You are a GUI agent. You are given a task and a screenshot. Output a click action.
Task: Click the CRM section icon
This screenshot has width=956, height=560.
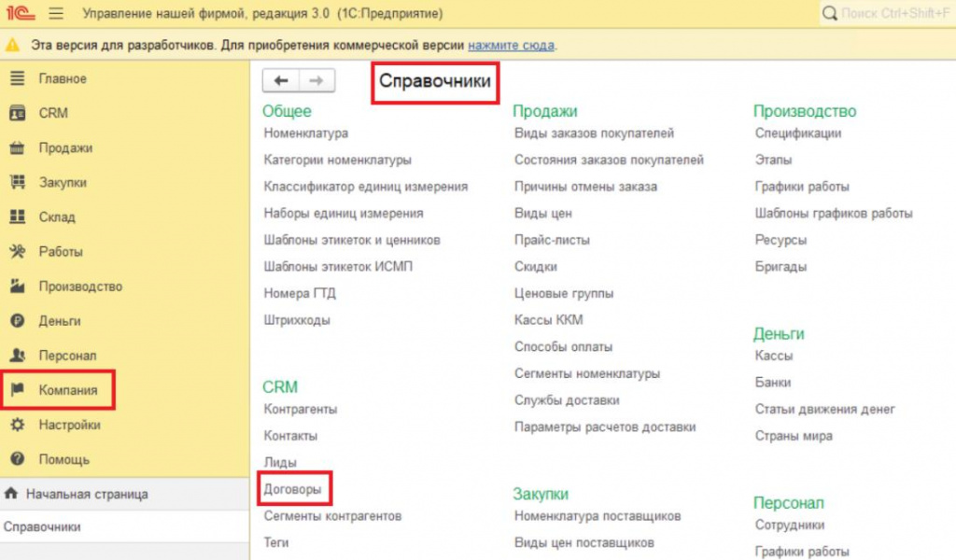[x=18, y=113]
